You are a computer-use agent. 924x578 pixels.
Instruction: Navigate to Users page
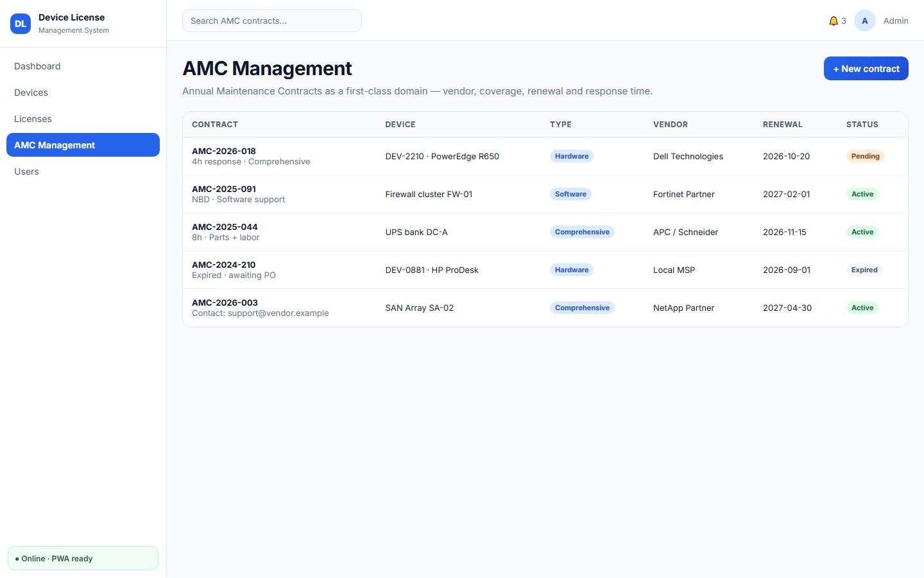pos(83,171)
